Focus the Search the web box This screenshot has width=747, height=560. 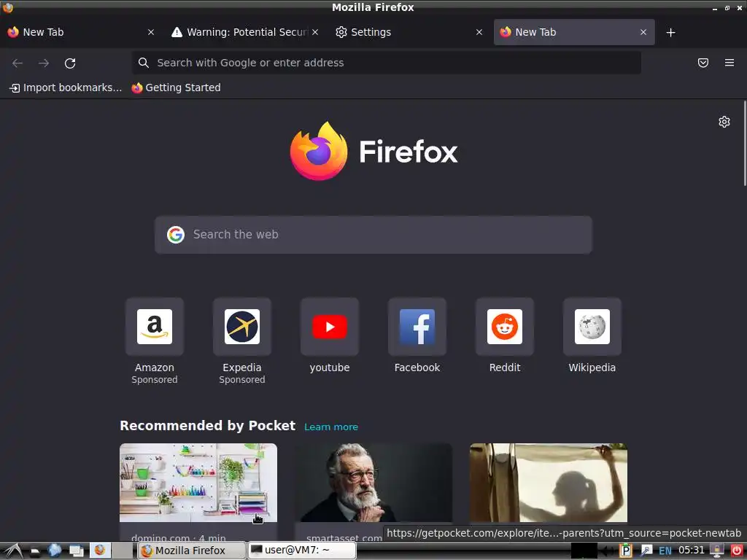[373, 235]
